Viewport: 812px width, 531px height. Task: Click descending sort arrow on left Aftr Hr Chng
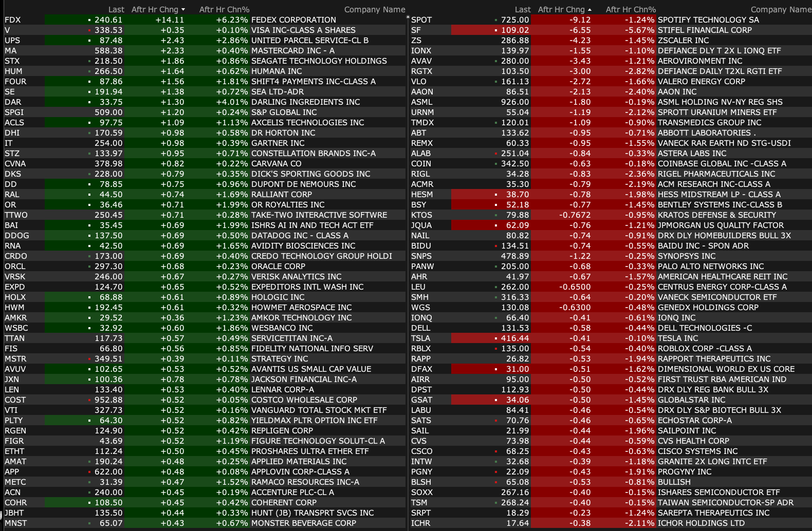183,10
